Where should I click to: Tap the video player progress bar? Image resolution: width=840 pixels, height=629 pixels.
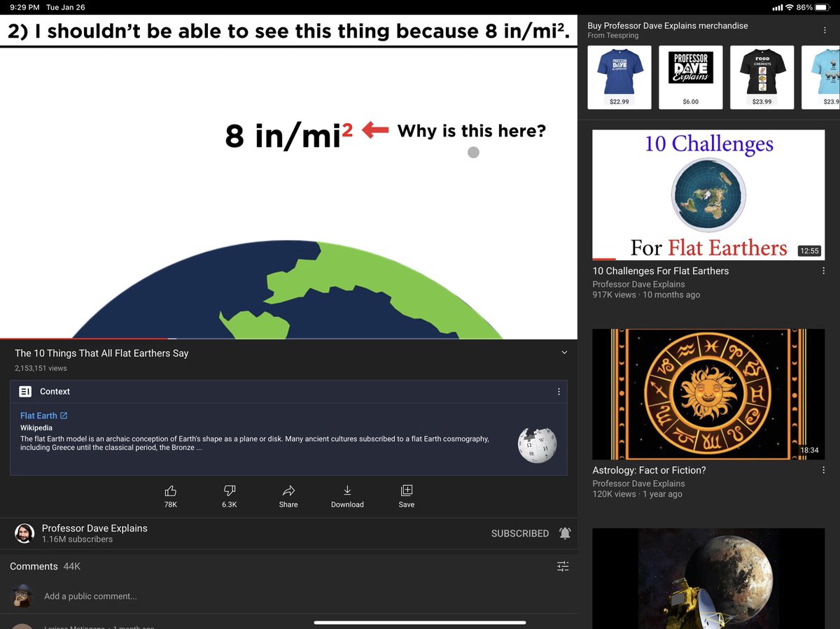coord(288,339)
